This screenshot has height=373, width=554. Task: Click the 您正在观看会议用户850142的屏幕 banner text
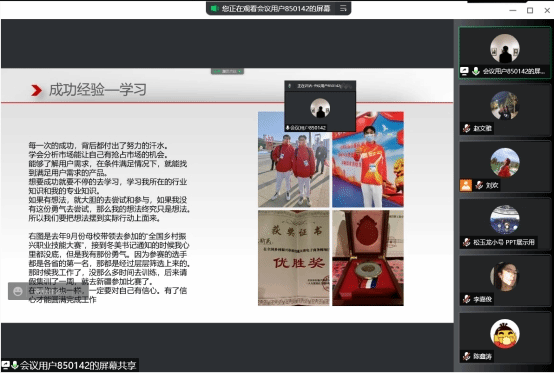276,8
